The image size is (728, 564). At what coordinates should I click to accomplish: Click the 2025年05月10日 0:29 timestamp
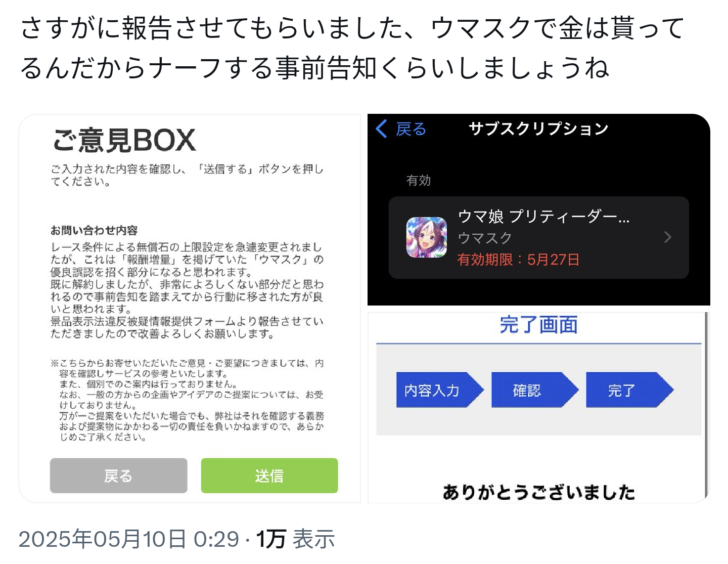[129, 539]
